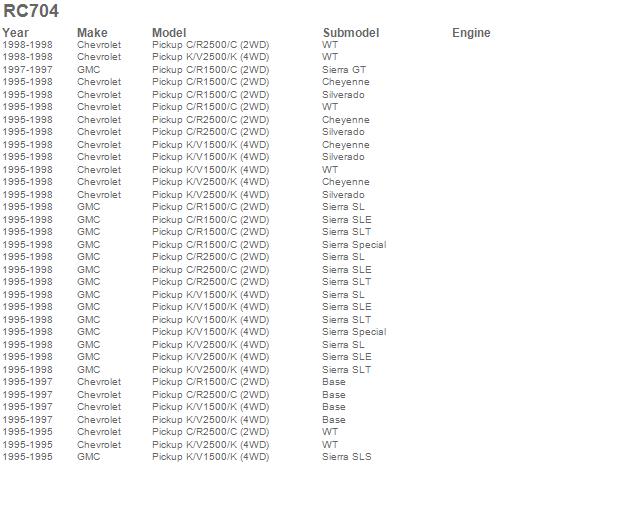Click Sierra SLT for Pickup K/V2500/K

(346, 370)
